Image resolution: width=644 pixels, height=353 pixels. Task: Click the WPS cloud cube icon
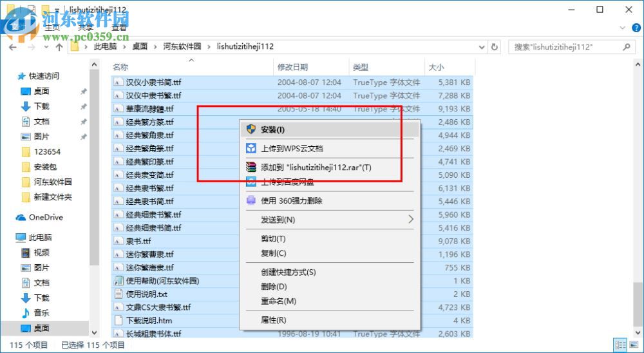point(251,148)
